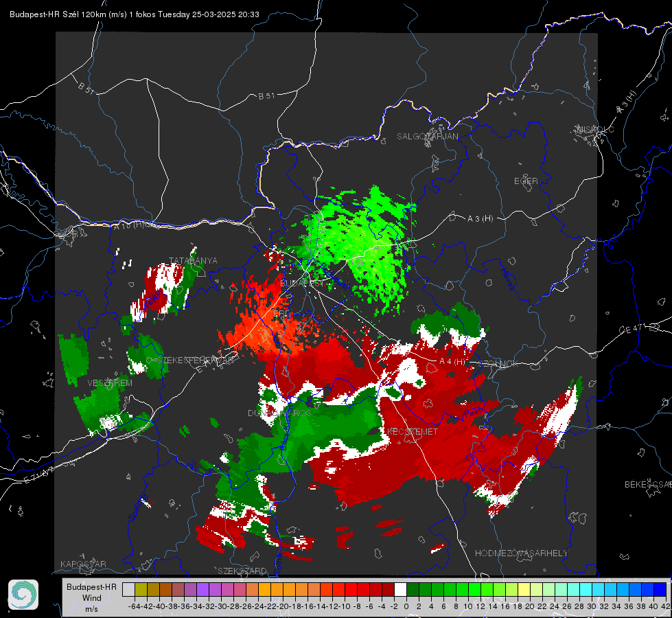The image size is (672, 618).
Task: Click the KECSKEMET city label
Action: (x=413, y=431)
